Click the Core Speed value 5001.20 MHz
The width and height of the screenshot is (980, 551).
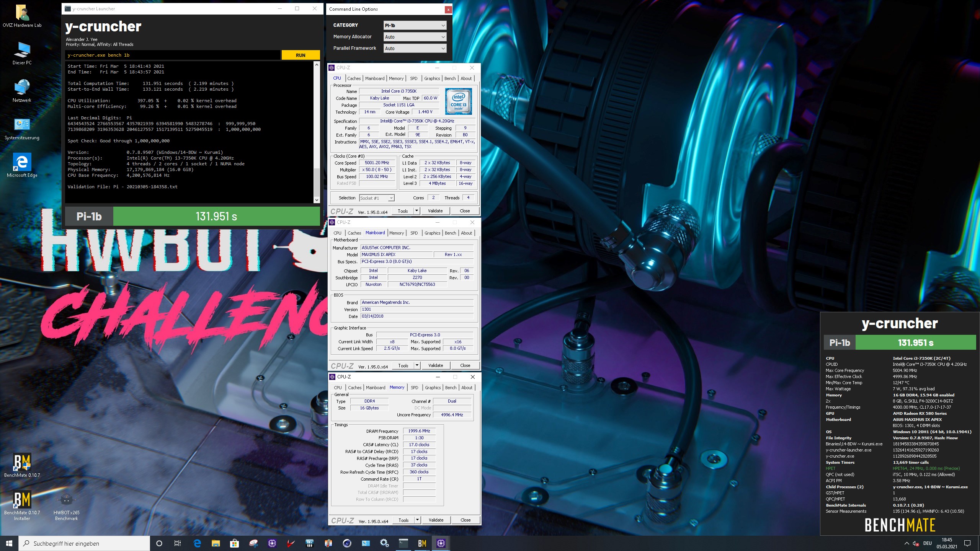tap(377, 163)
